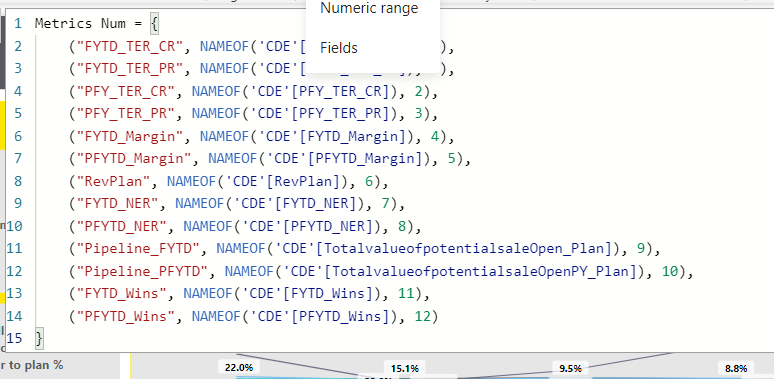Click the "FYTD_TER_PR" string on line 3
774x379 pixels.
click(x=130, y=69)
